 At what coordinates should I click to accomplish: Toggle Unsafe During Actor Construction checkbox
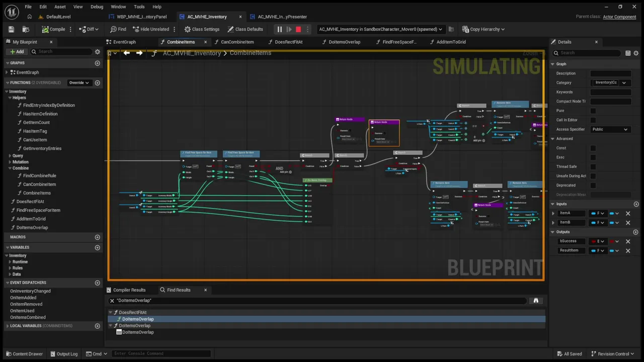(593, 176)
